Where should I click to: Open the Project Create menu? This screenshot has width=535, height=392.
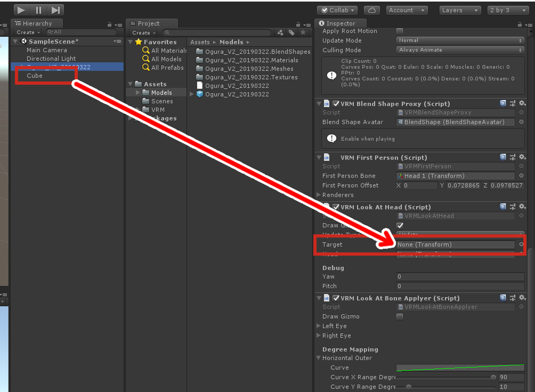144,32
